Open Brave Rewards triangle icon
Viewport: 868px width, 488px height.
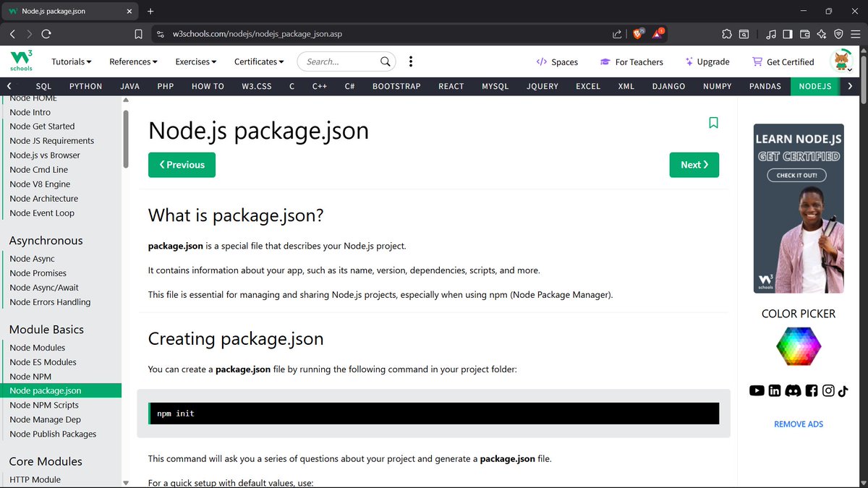click(x=658, y=33)
